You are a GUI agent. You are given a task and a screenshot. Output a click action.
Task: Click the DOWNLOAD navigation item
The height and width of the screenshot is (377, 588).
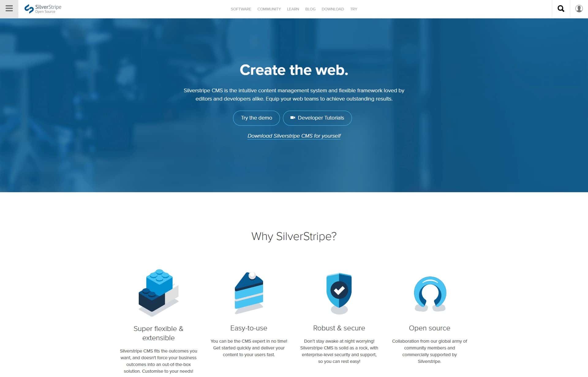333,9
